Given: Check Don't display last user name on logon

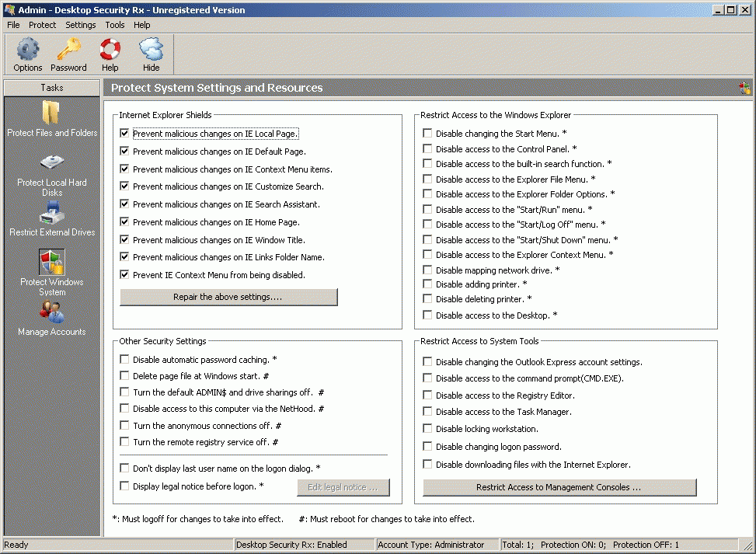Looking at the screenshot, I should coord(124,469).
